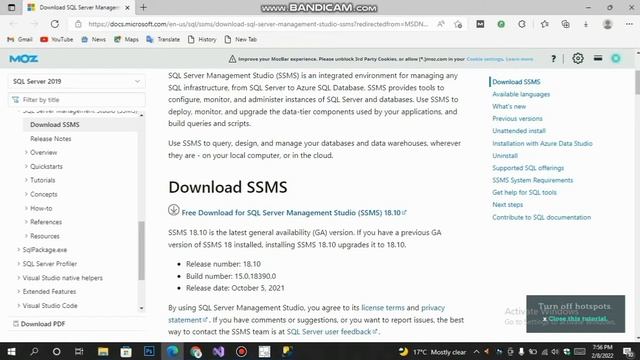Open Translate bookmark

[163, 40]
